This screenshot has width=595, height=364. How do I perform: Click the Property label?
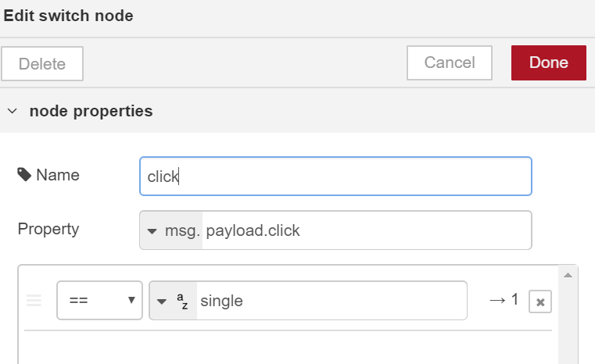(48, 230)
